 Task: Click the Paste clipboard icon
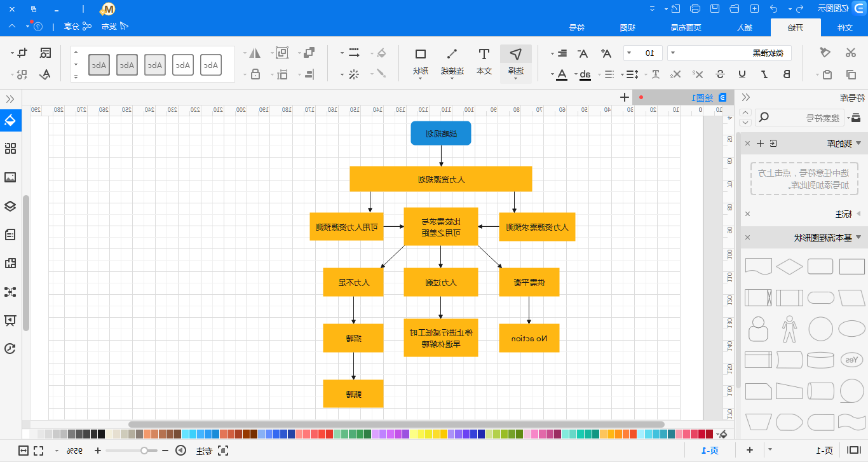pyautogui.click(x=827, y=74)
